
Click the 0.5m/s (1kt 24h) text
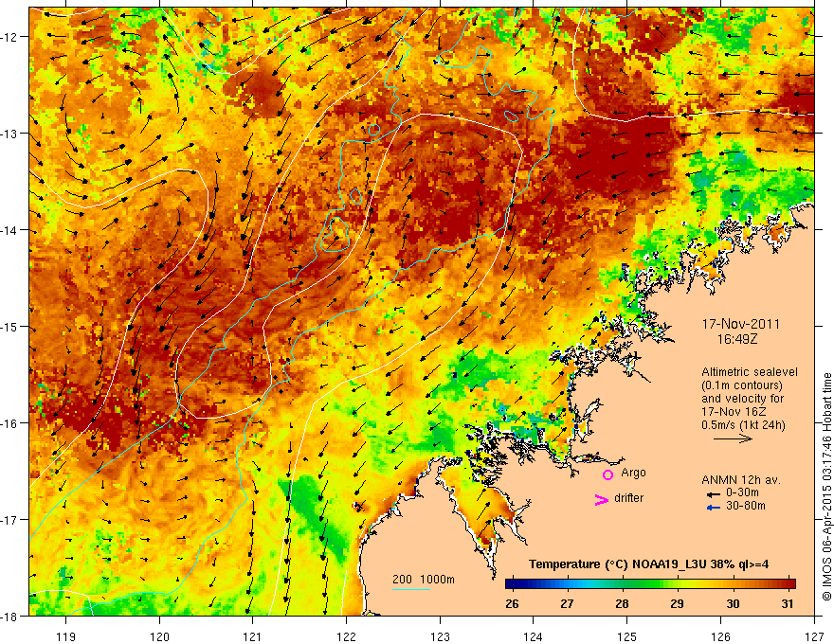[x=743, y=425]
